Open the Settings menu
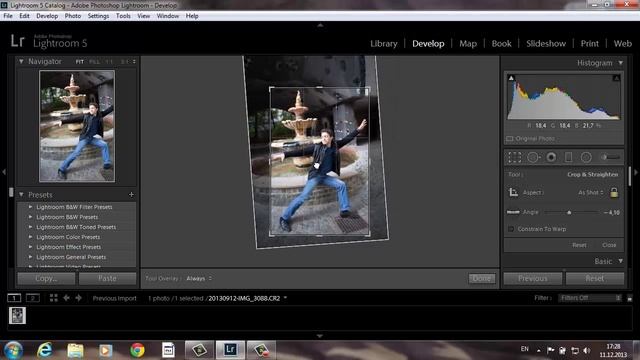 (x=98, y=16)
